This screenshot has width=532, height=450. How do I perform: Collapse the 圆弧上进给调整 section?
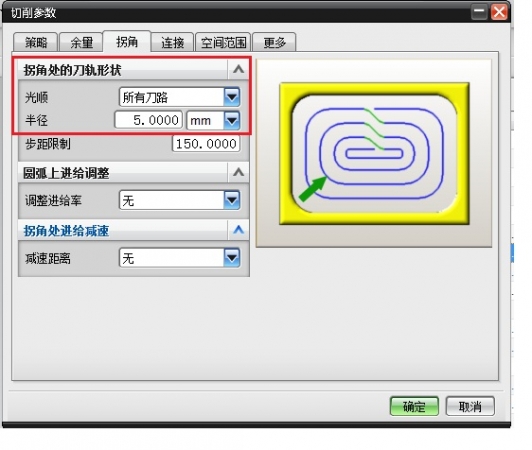[x=238, y=172]
